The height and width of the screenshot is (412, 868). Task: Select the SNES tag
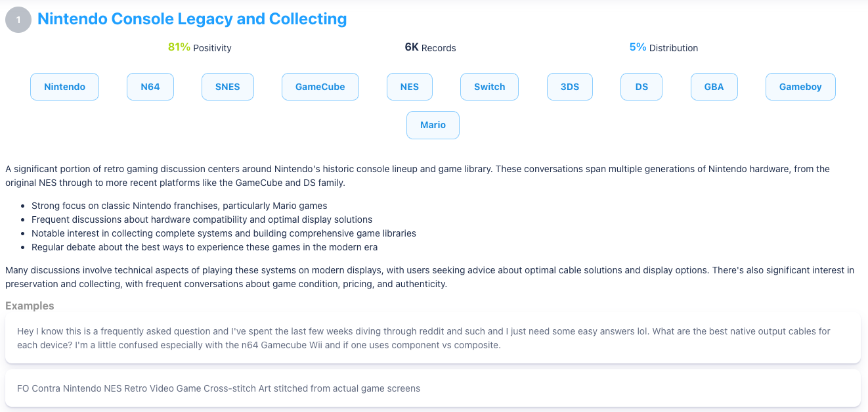point(227,86)
